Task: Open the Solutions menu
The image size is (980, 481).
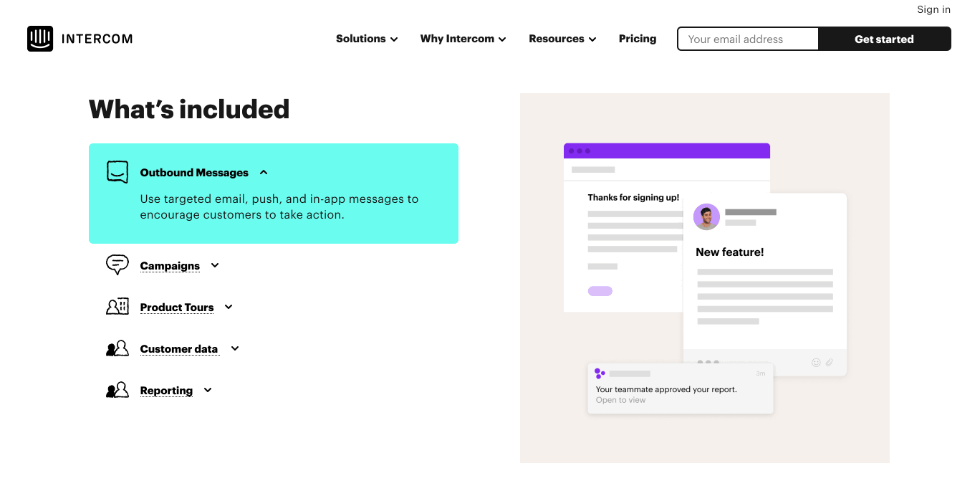Action: click(367, 39)
